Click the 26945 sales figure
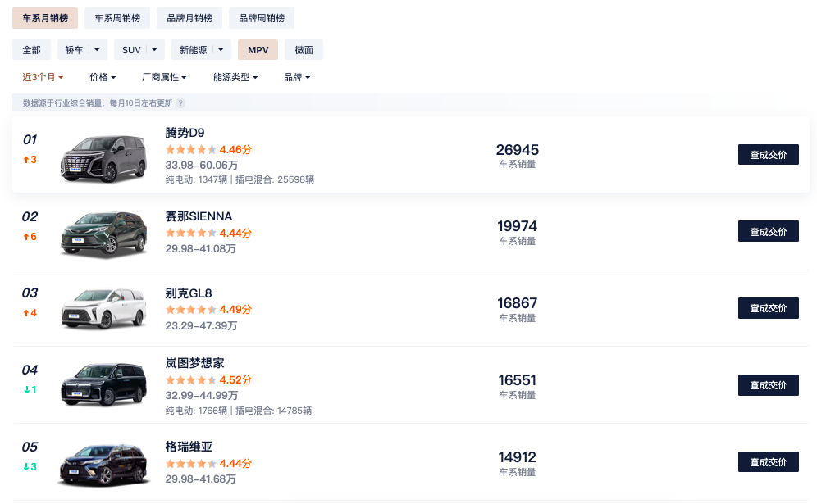 (518, 150)
